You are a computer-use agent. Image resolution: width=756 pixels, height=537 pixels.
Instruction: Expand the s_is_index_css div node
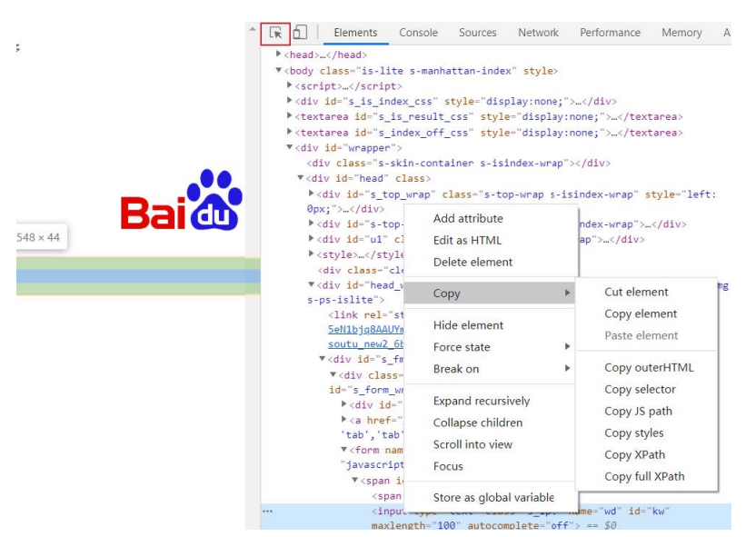[290, 101]
